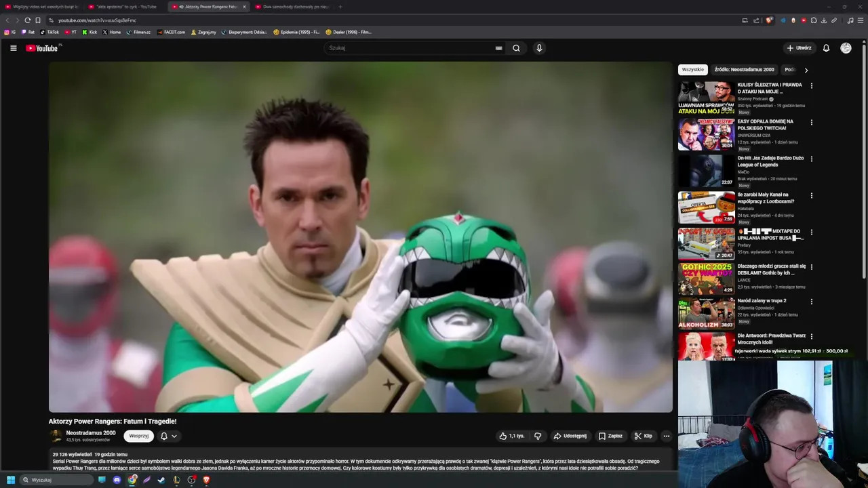This screenshot has width=868, height=488.
Task: Click the main video player frame
Action: click(x=360, y=237)
